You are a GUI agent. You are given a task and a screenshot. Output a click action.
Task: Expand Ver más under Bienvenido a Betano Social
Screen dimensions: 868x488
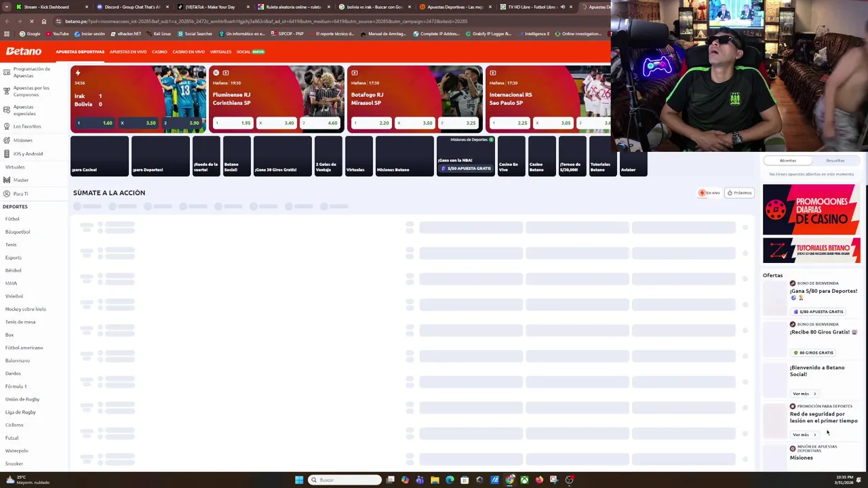(804, 394)
